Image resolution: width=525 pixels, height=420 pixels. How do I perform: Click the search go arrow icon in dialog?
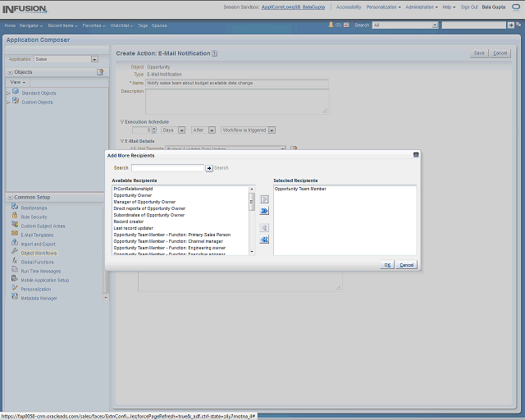pos(209,167)
